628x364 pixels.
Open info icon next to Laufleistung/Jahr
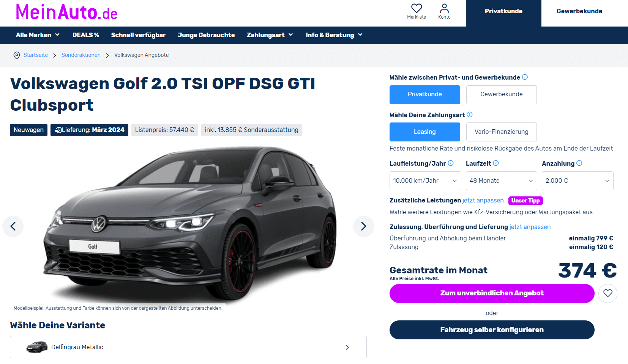click(x=451, y=163)
